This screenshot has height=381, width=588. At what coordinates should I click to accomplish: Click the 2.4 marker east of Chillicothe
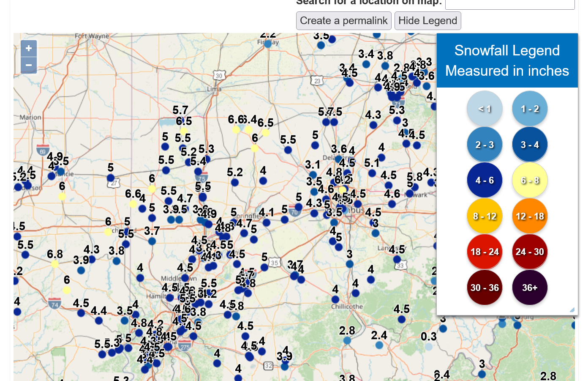379,345
